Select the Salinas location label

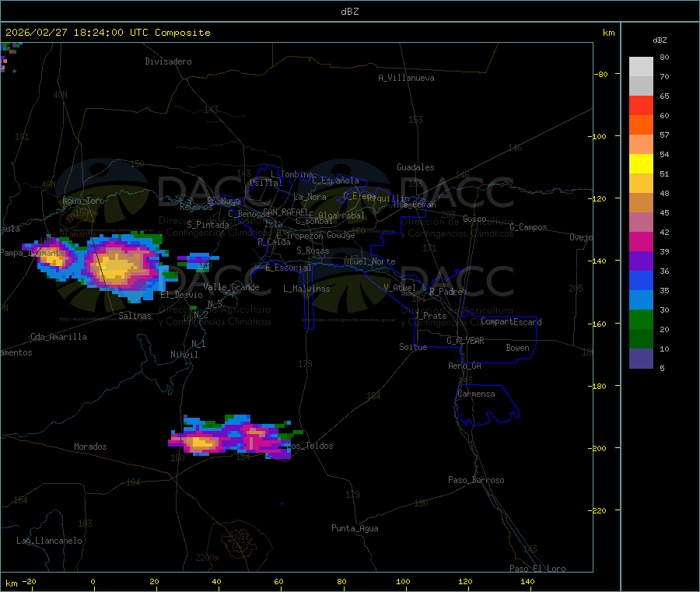[x=135, y=316]
